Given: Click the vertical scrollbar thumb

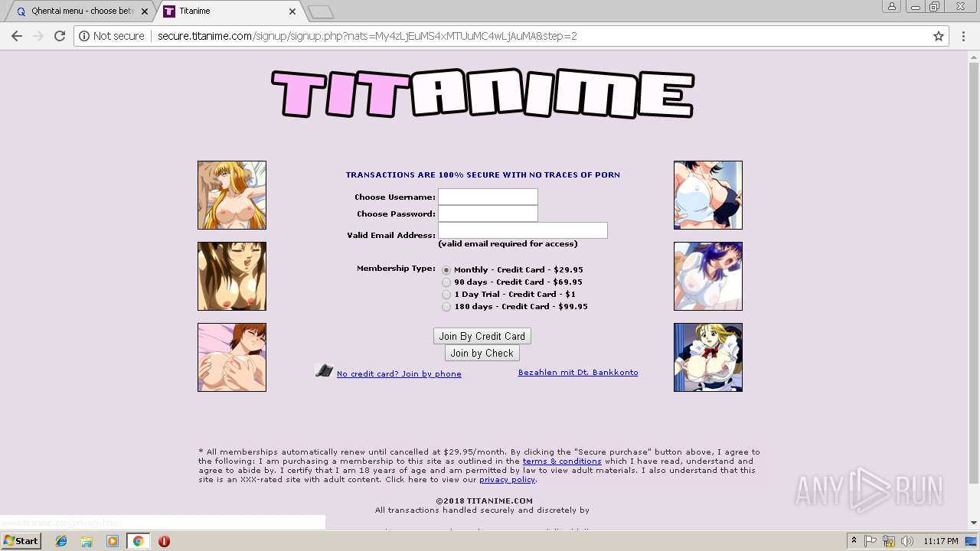Looking at the screenshot, I should point(974,272).
